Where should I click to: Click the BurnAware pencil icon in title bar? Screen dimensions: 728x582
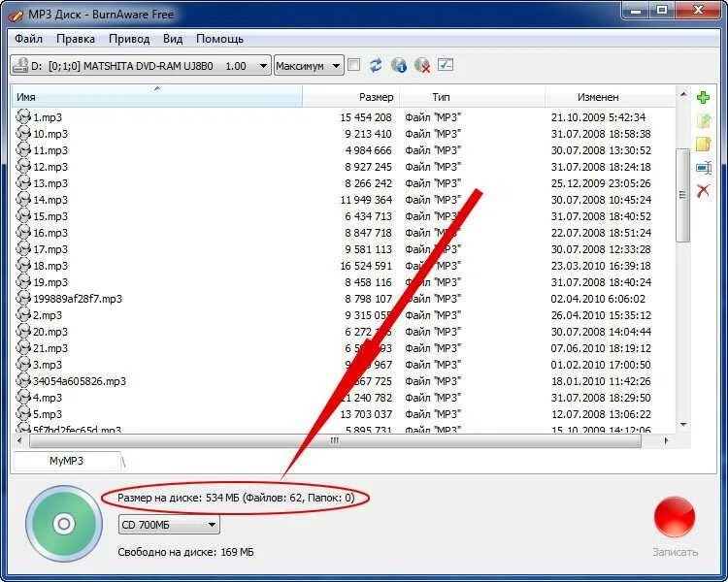point(16,15)
